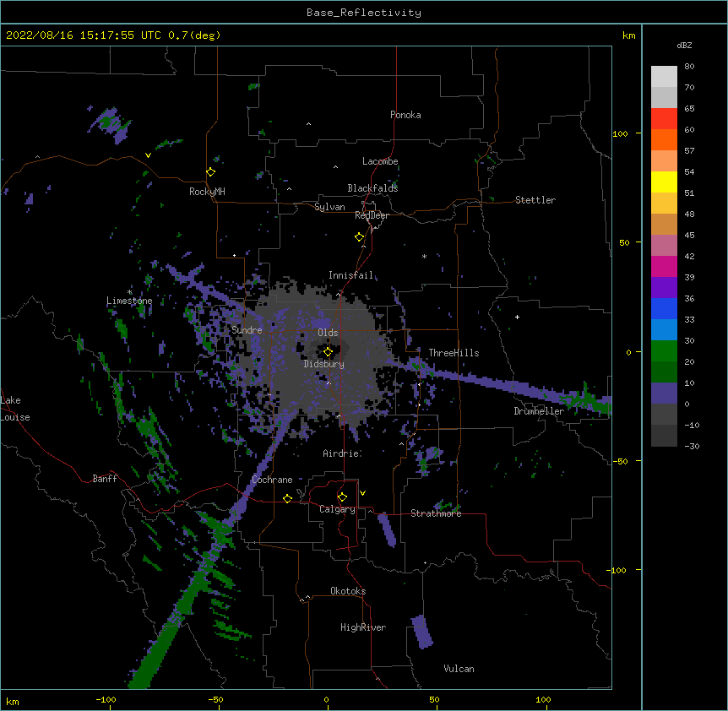Click the white asterisk east of Innisfail
728x711 pixels.
[x=424, y=256]
